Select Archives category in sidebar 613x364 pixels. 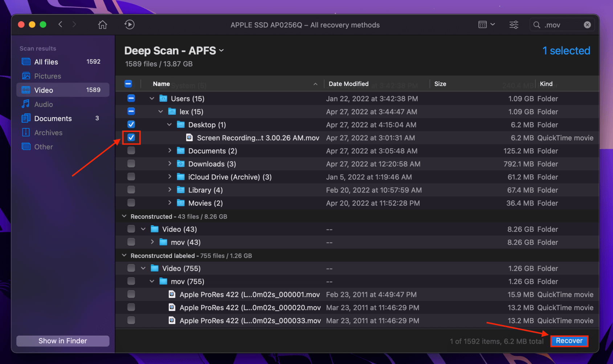pos(63,133)
